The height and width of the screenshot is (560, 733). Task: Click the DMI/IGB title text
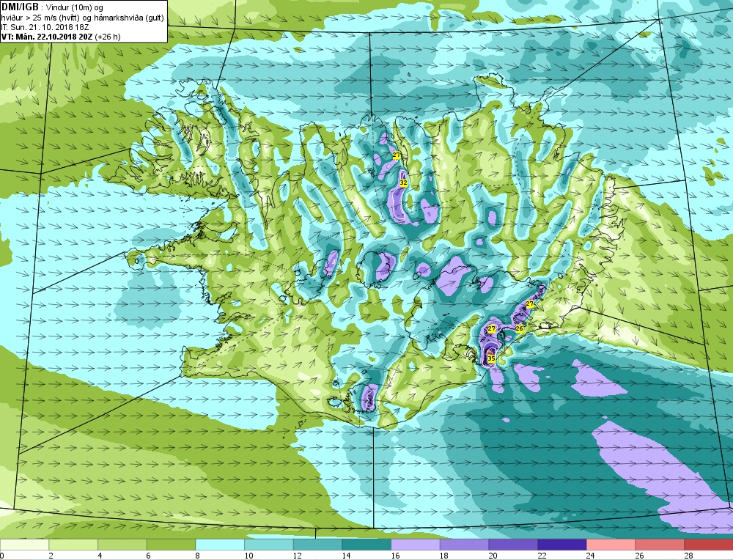pyautogui.click(x=20, y=7)
